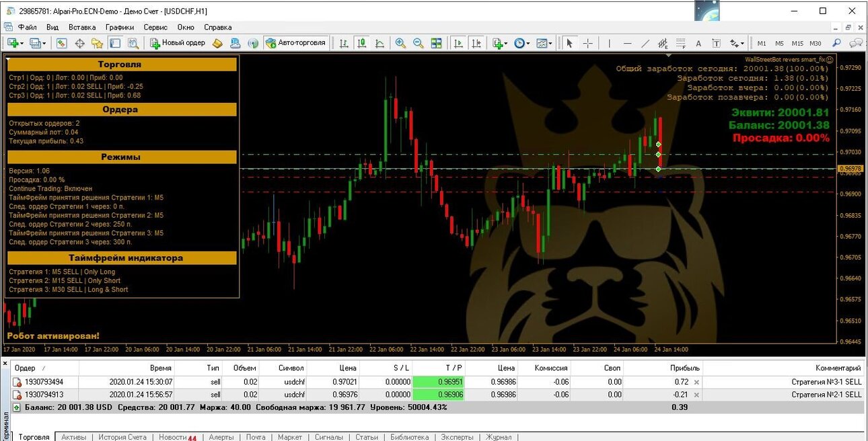The width and height of the screenshot is (868, 441).
Task: Collapse the bot panel triangle
Action: point(8,59)
